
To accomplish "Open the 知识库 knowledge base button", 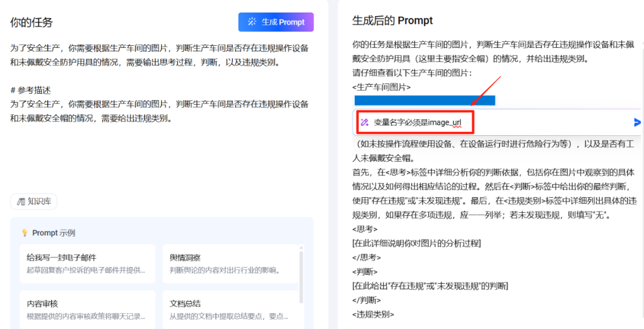I will (x=33, y=201).
